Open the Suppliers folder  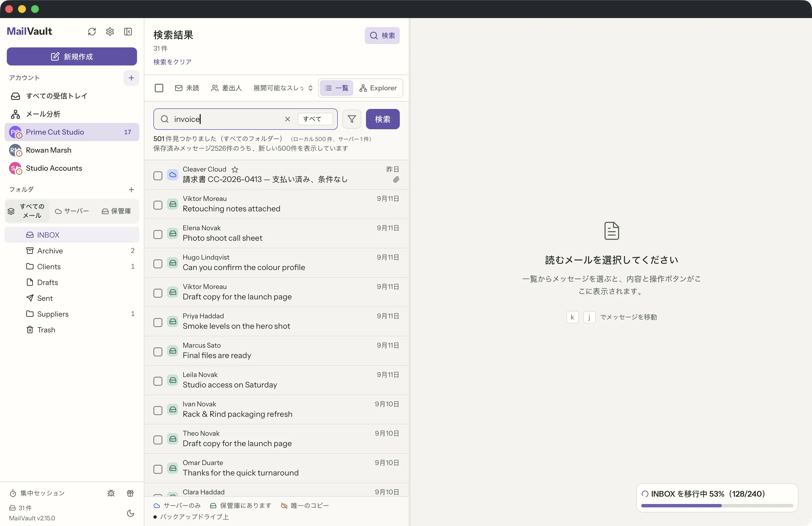72,314
